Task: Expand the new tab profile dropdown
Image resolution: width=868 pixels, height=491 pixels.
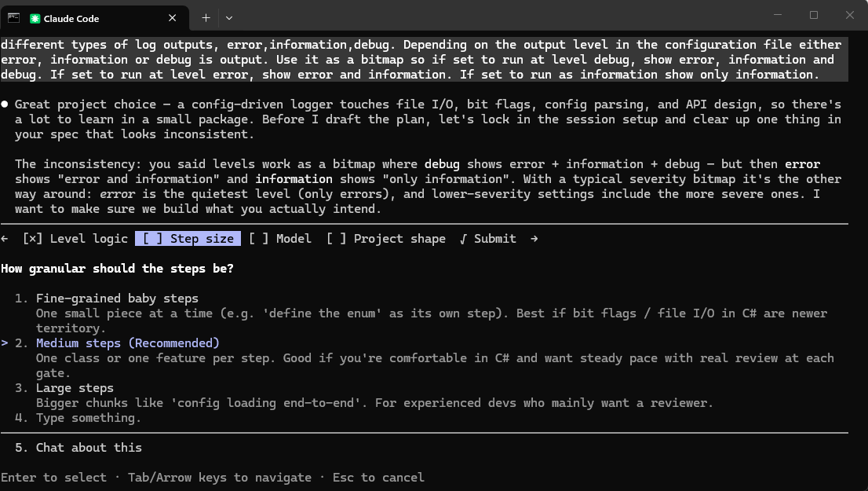Action: tap(228, 18)
